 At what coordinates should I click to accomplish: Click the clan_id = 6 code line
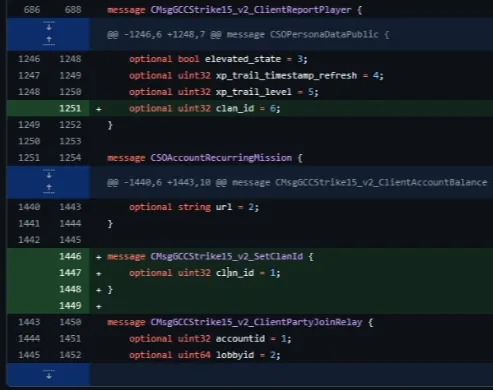(205, 108)
